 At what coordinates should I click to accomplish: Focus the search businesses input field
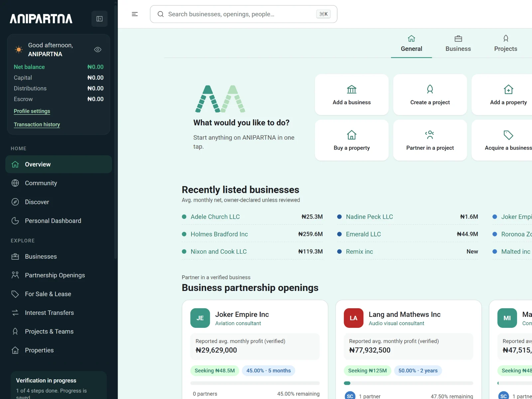pyautogui.click(x=243, y=14)
